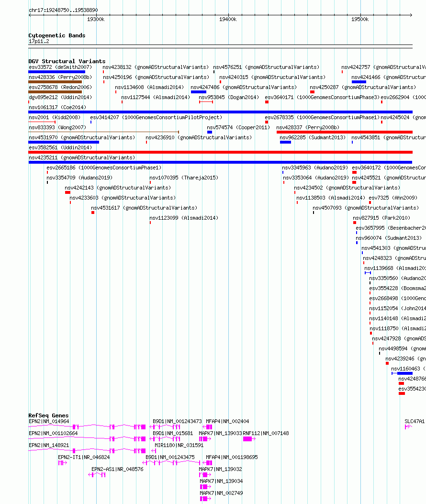Click nsv574574 (Cooper2011) variant label
426x504 pixels.
pos(238,127)
